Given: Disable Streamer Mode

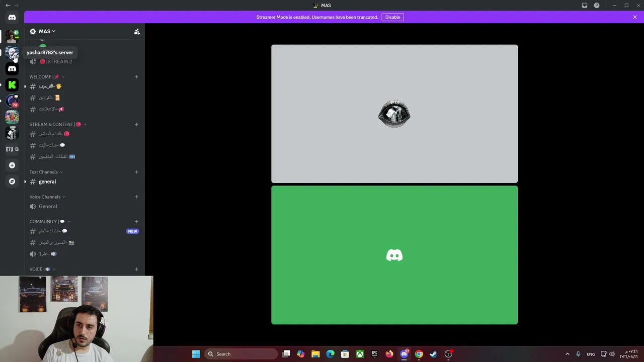Looking at the screenshot, I should [x=392, y=17].
